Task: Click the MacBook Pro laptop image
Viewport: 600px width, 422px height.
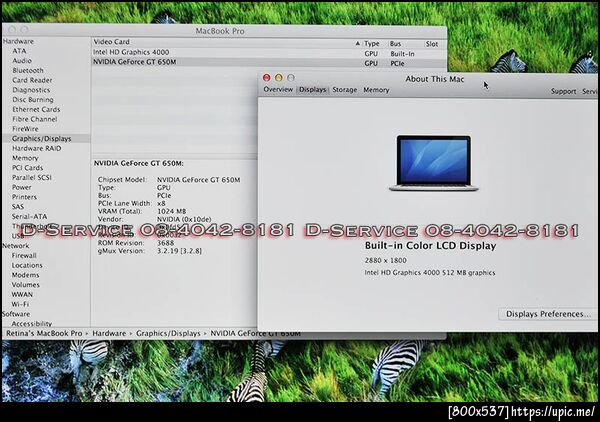Action: click(434, 163)
